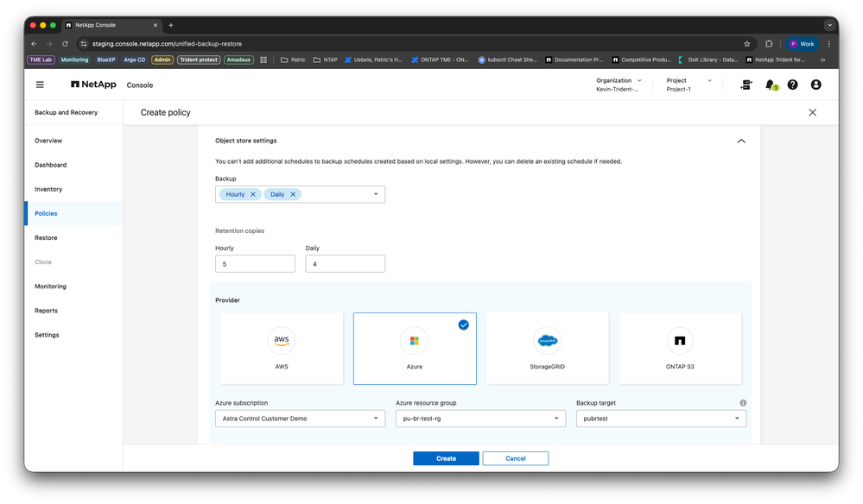
Task: Open the Azure resource group dropdown
Action: (x=480, y=419)
